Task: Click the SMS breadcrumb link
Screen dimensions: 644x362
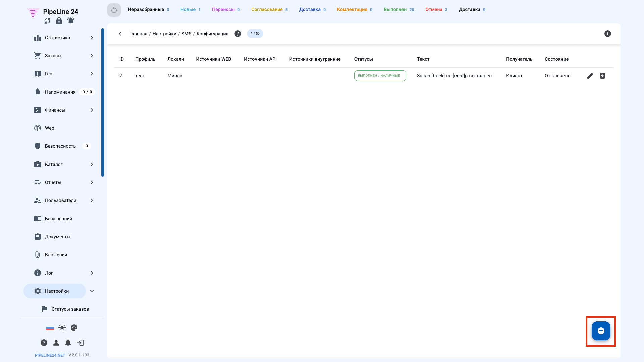Action: point(186,34)
